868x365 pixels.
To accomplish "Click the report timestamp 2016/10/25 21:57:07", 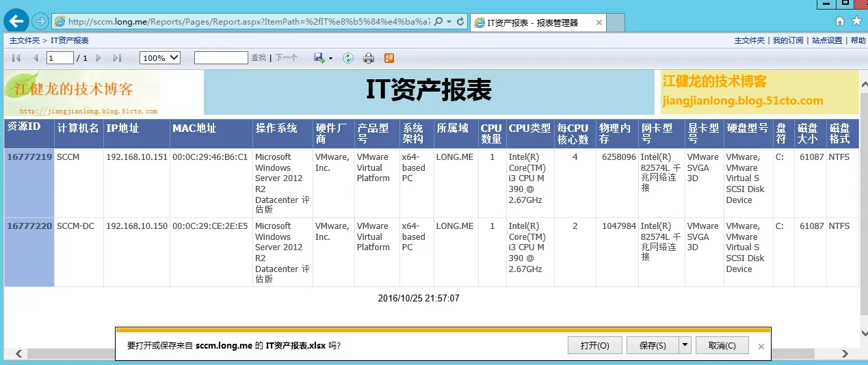I will [x=419, y=299].
